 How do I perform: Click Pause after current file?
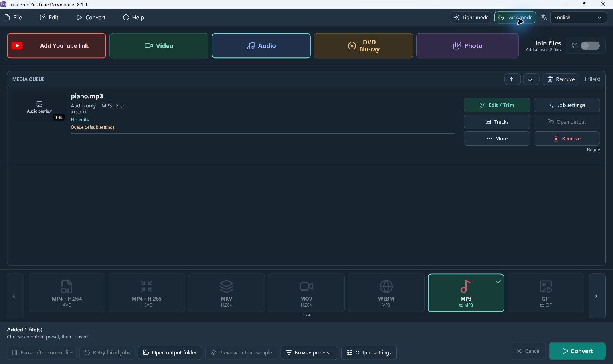(x=42, y=353)
